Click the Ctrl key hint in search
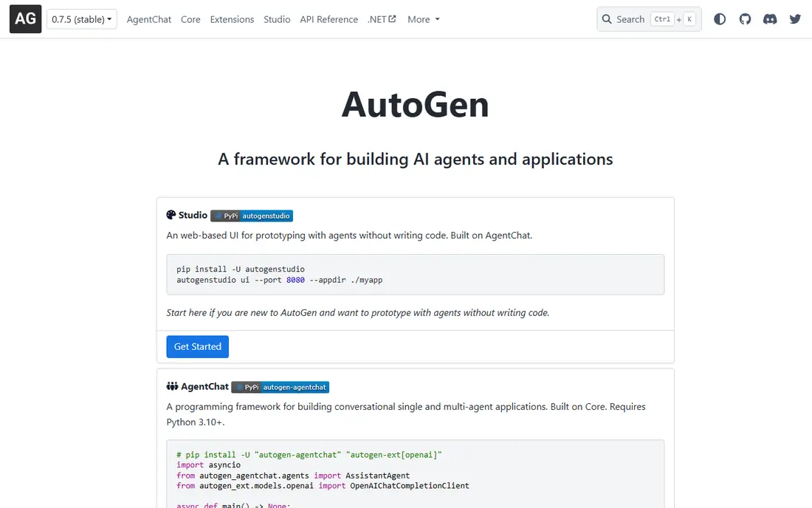Screen dimensions: 812x508 coord(662,19)
